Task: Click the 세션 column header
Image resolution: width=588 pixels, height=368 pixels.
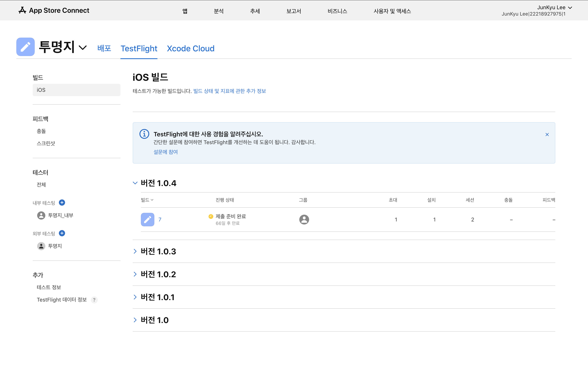Action: pyautogui.click(x=470, y=200)
